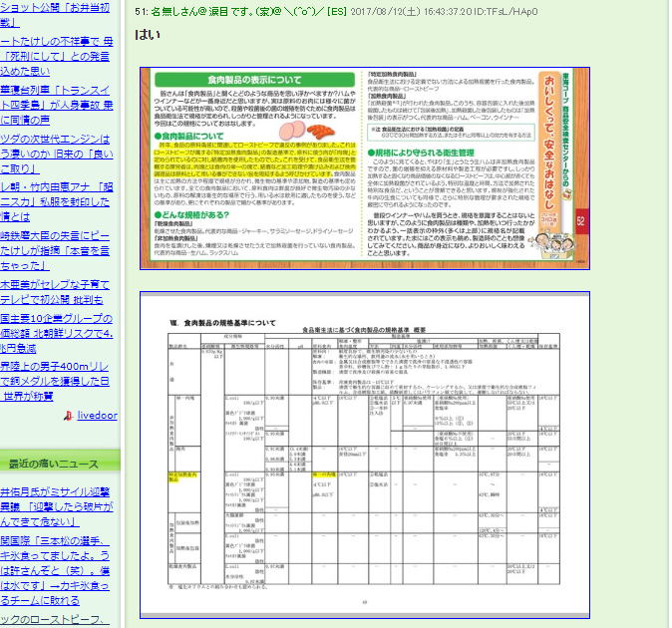The image size is (672, 628).
Task: Open the 大臣の失言 たけしが指摘 article link
Action: coord(55,250)
